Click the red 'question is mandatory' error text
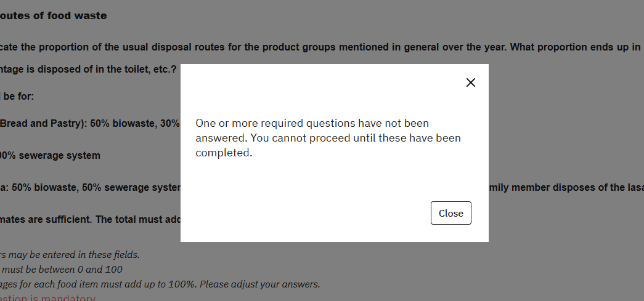This screenshot has height=301, width=644. [48, 299]
